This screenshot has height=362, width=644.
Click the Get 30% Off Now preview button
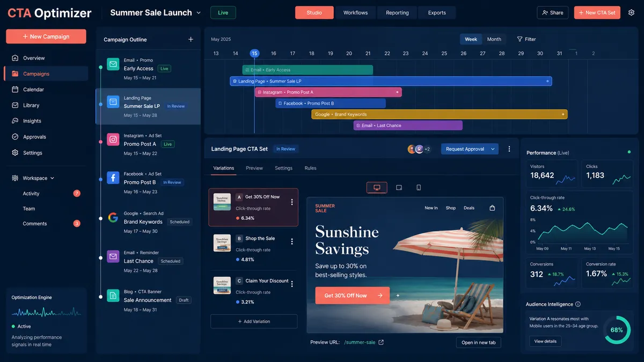click(352, 295)
